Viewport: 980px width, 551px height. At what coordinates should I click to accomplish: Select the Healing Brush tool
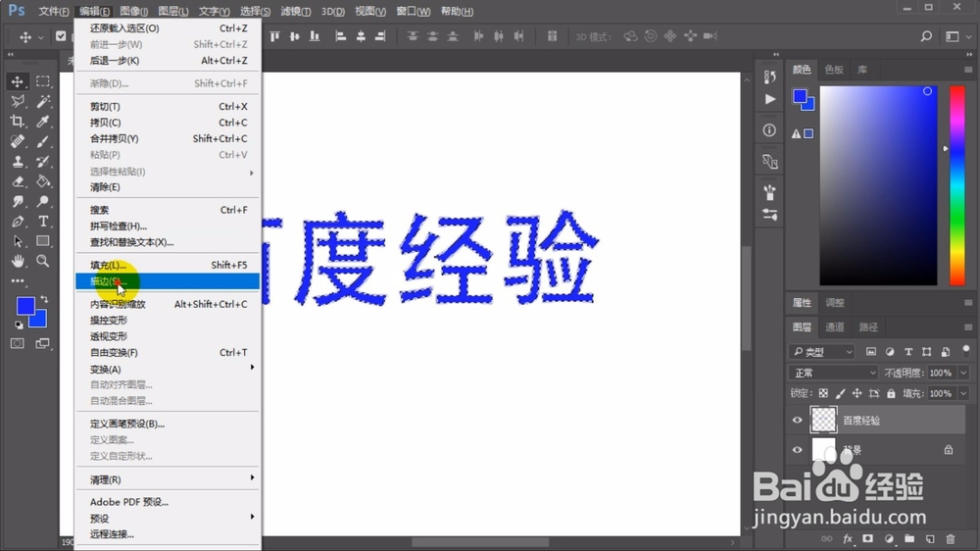click(17, 141)
